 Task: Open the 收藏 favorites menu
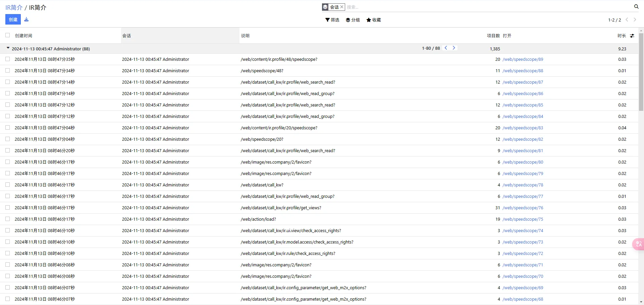(x=373, y=20)
